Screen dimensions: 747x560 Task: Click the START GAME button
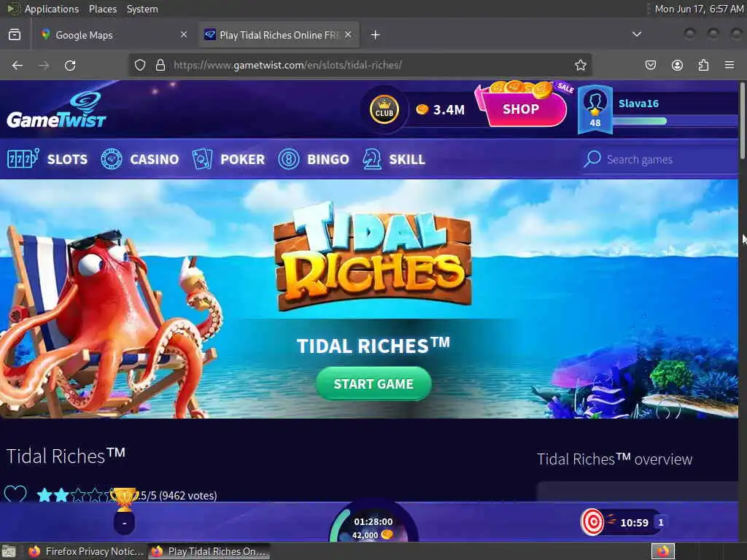click(x=373, y=384)
